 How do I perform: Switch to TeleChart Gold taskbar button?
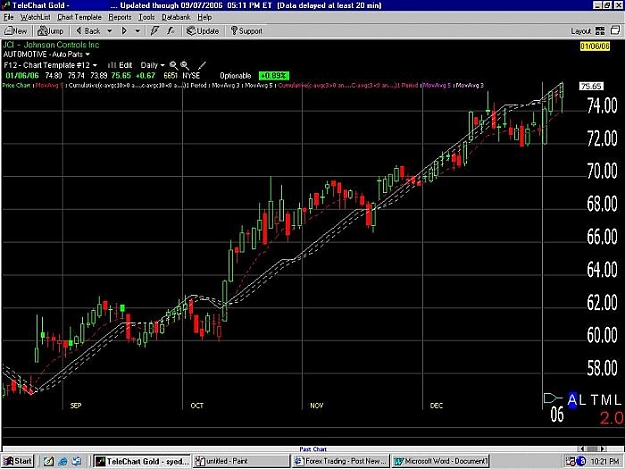(142, 461)
